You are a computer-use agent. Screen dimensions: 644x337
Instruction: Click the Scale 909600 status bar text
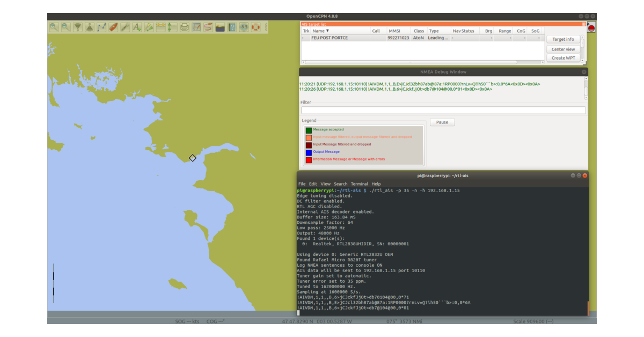point(533,321)
